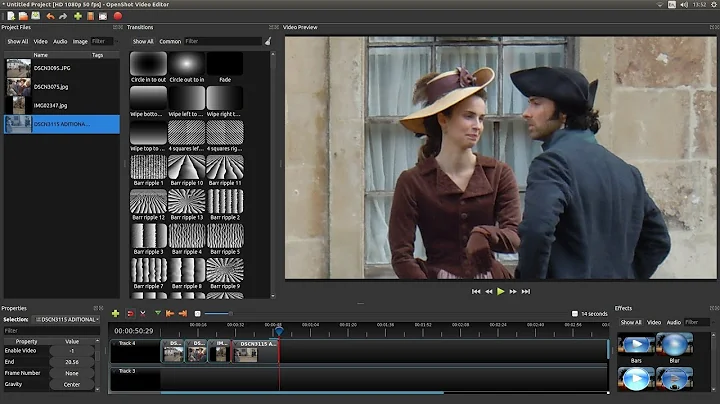The image size is (720, 404).
Task: Click the red Export Video button
Action: (118, 16)
